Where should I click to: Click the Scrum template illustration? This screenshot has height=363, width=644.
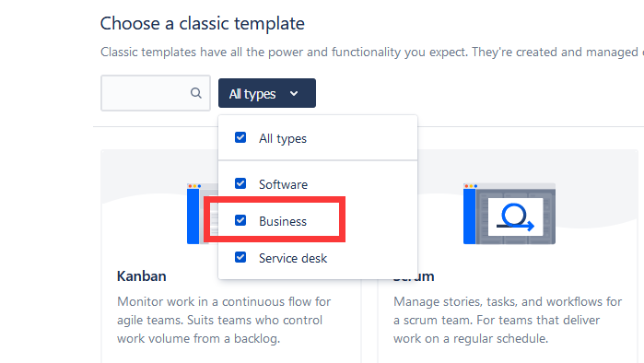coord(509,214)
